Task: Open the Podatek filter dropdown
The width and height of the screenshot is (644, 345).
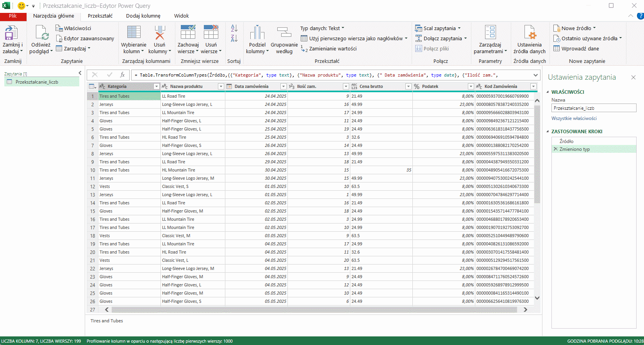Action: point(471,86)
